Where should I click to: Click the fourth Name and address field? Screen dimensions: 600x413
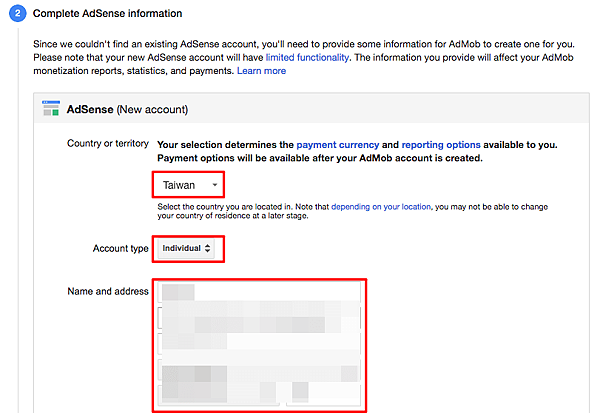pyautogui.click(x=258, y=370)
